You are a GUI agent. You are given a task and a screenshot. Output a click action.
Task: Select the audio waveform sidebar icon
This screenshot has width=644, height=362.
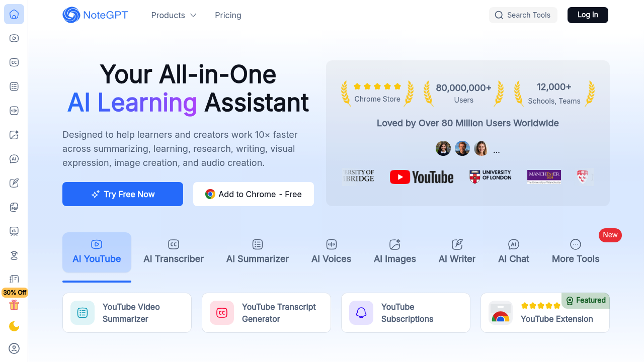14,111
